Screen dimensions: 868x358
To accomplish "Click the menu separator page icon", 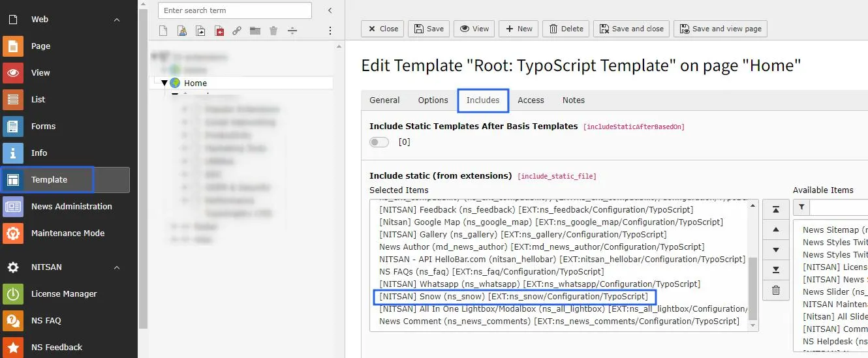I will tap(292, 31).
